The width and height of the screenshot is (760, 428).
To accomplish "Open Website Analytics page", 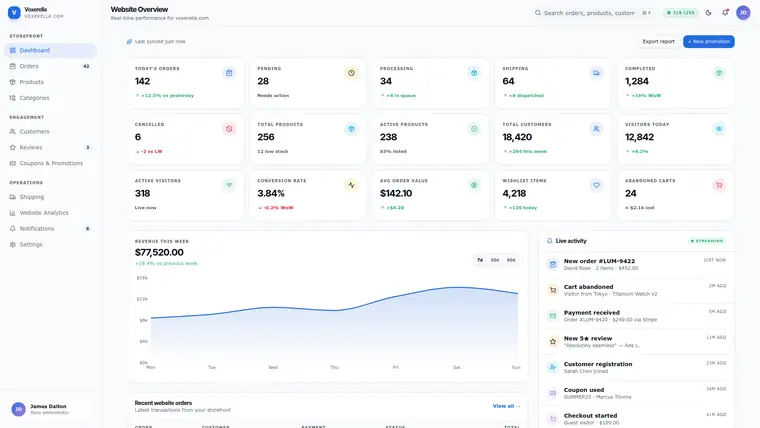I will click(50, 213).
